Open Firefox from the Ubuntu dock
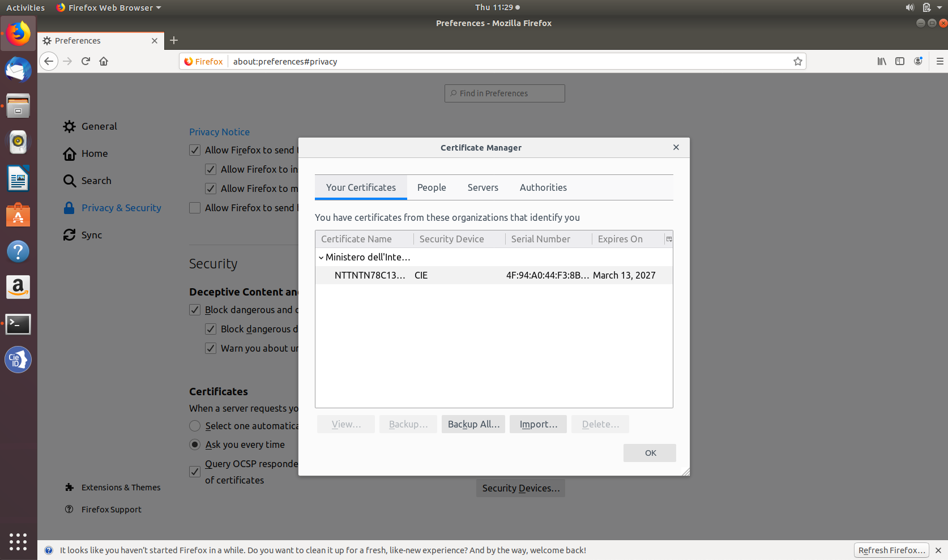The image size is (948, 560). tap(18, 34)
